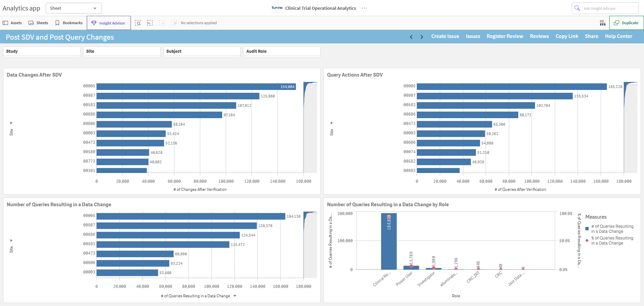Click the clear all selections icon

click(174, 23)
